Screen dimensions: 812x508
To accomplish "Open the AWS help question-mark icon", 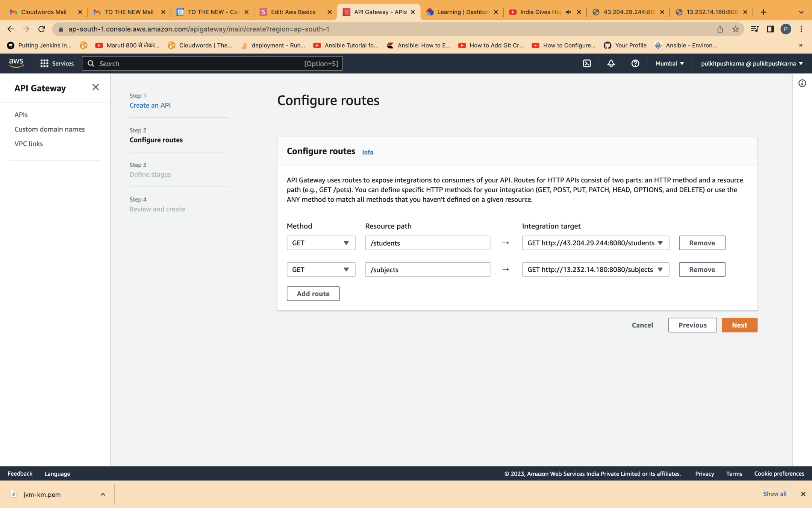I will 635,64.
